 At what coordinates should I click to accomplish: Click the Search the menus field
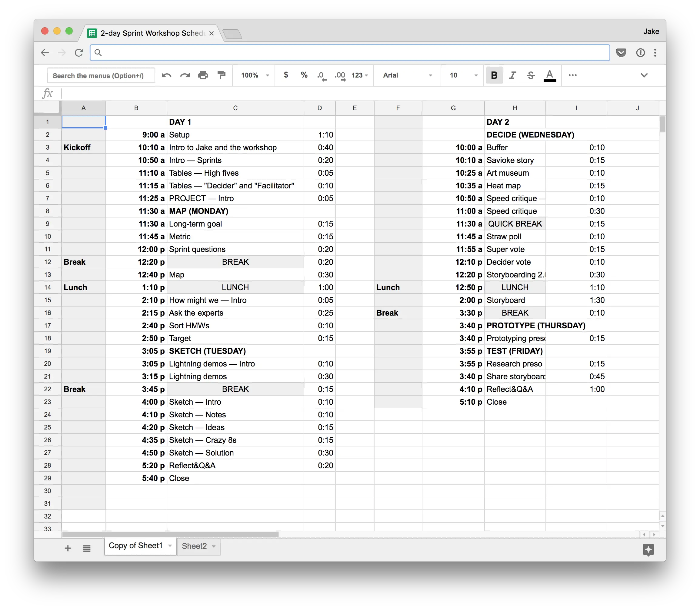point(101,76)
